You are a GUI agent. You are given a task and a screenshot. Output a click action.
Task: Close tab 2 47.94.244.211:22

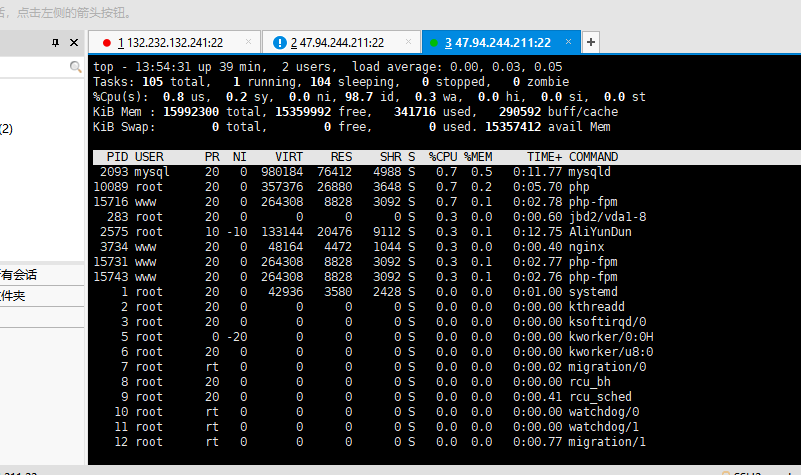coord(408,41)
